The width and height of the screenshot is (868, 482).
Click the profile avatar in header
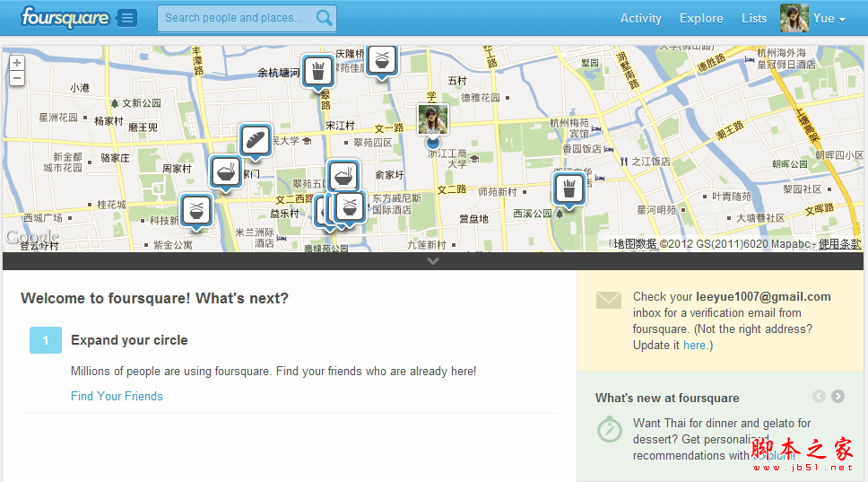coord(794,18)
